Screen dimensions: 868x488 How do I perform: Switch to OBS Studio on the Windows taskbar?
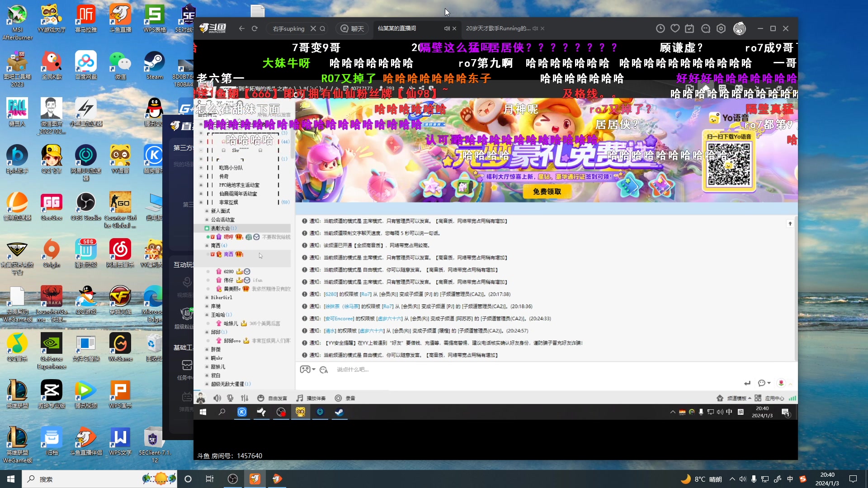tap(233, 479)
